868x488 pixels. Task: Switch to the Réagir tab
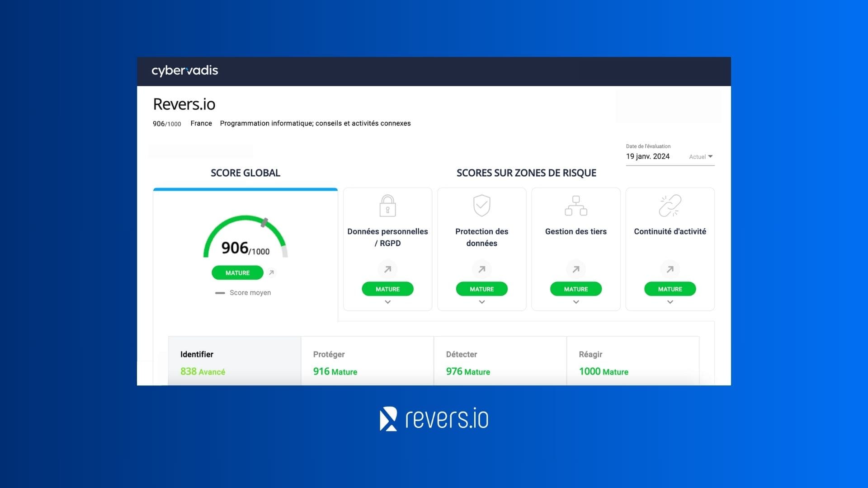[633, 361]
